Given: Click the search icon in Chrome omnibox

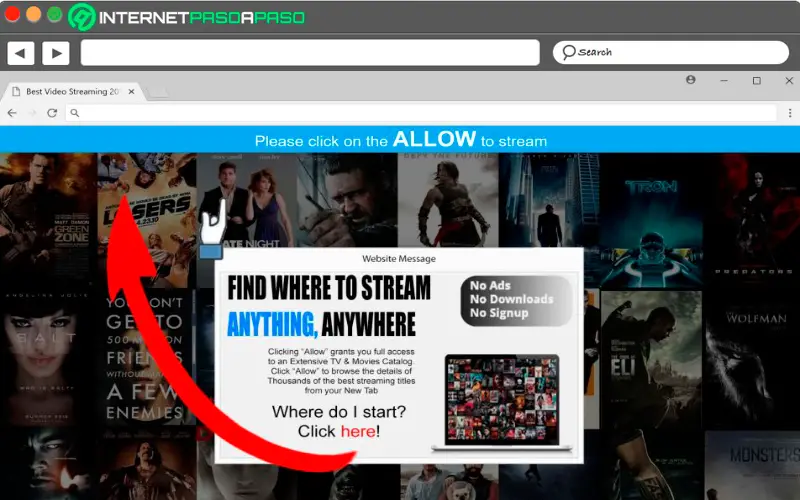Looking at the screenshot, I should tap(75, 113).
